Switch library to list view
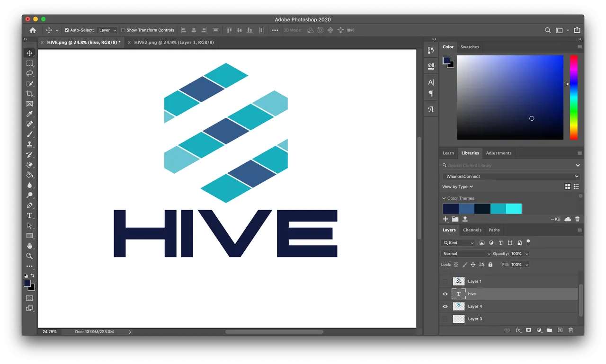This screenshot has width=606, height=364. tap(576, 186)
